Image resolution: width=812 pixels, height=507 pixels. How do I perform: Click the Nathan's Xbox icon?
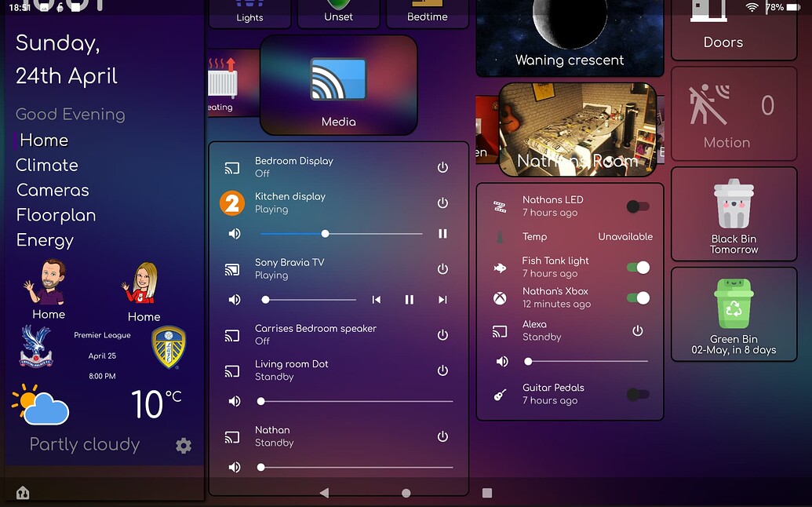point(500,297)
